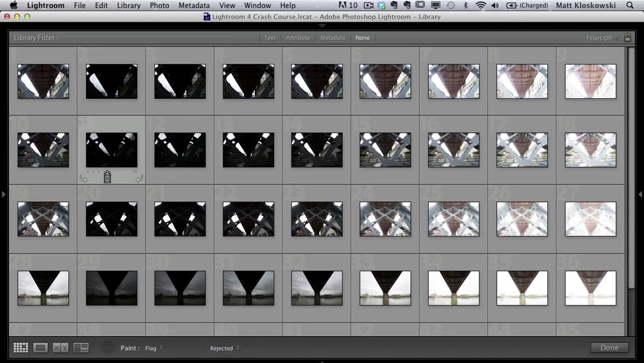Screen dimensions: 644x363
Task: Select photo thumbnail number 1
Action: pos(43,81)
